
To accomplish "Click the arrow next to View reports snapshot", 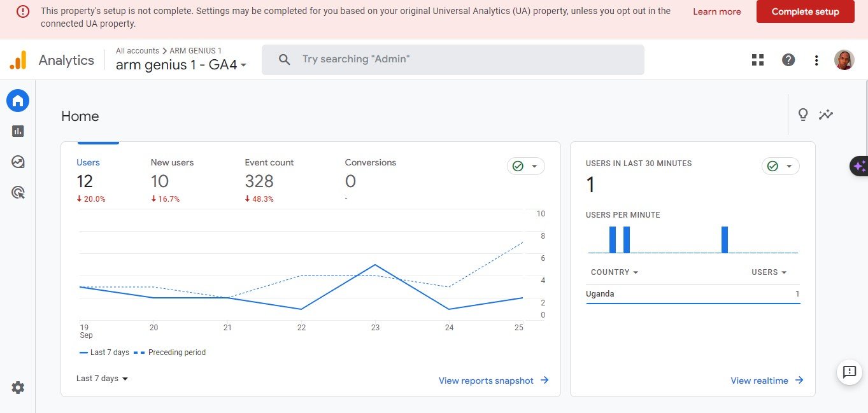I will click(x=544, y=380).
